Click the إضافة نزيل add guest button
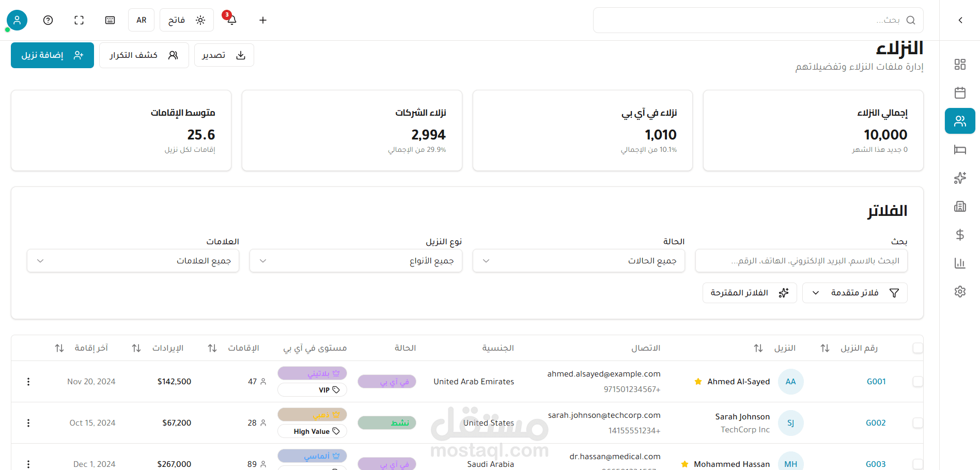The image size is (980, 470). point(52,55)
